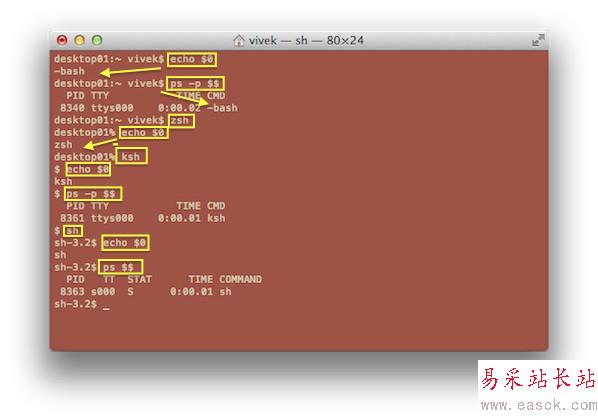This screenshot has height=420, width=598.
Task: Click the PID value 8340
Action: coord(72,108)
